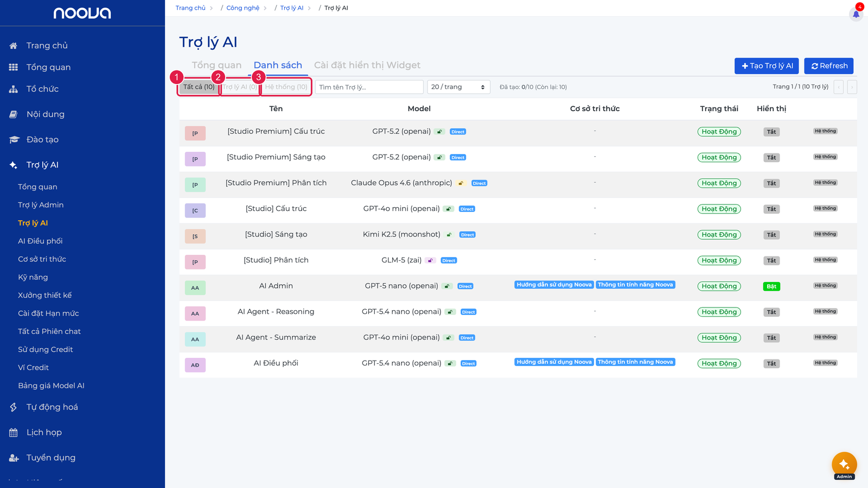Click Hoạt Động status of AI Admin
Viewport: 868px width, 488px height.
click(x=719, y=286)
